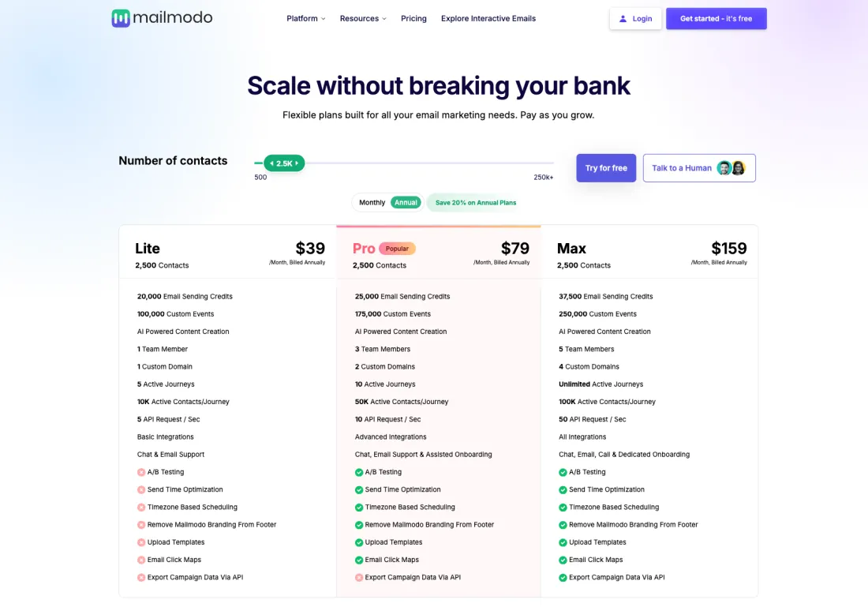Click the human avatars in Talk button

pos(731,168)
